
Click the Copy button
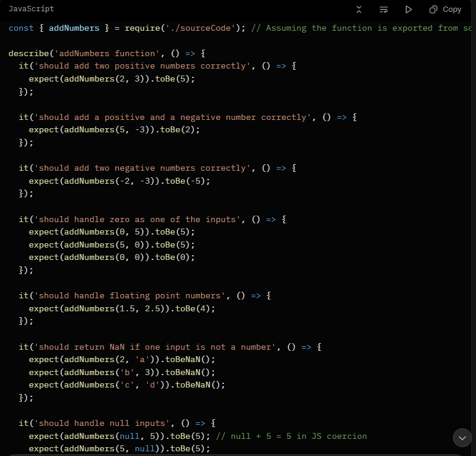click(445, 9)
